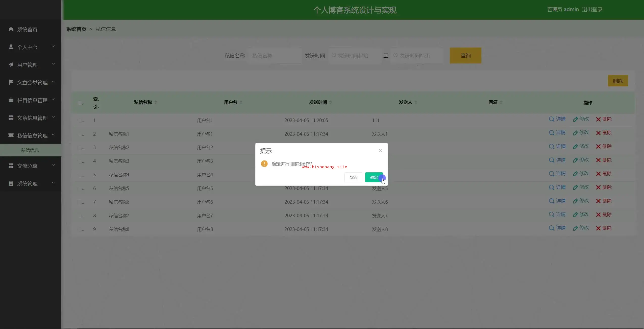This screenshot has height=329, width=644.
Task: Toggle the select-all checkbox in table header
Action: coord(80,103)
